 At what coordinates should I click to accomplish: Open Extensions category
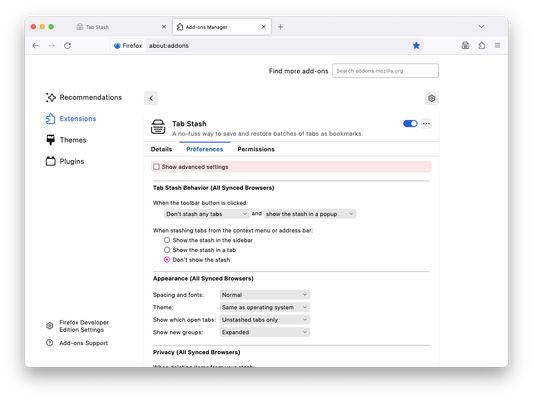pyautogui.click(x=71, y=119)
